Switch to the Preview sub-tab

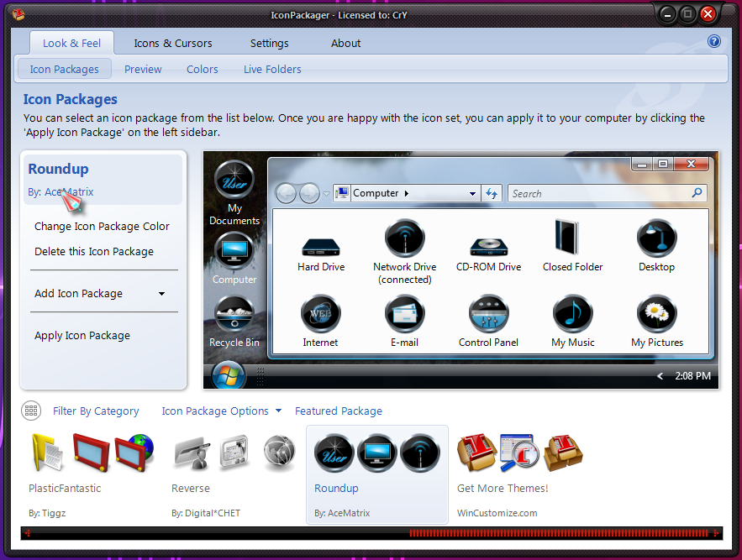click(143, 69)
